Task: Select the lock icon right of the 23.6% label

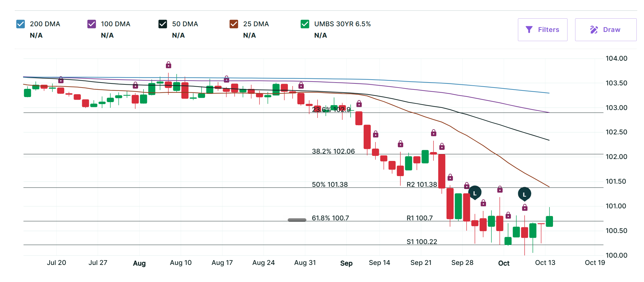Action: click(359, 103)
